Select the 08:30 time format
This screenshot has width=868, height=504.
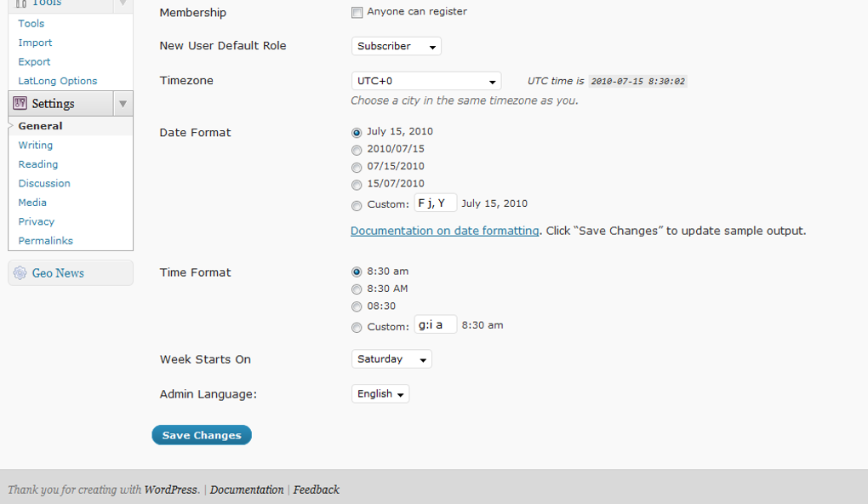357,306
